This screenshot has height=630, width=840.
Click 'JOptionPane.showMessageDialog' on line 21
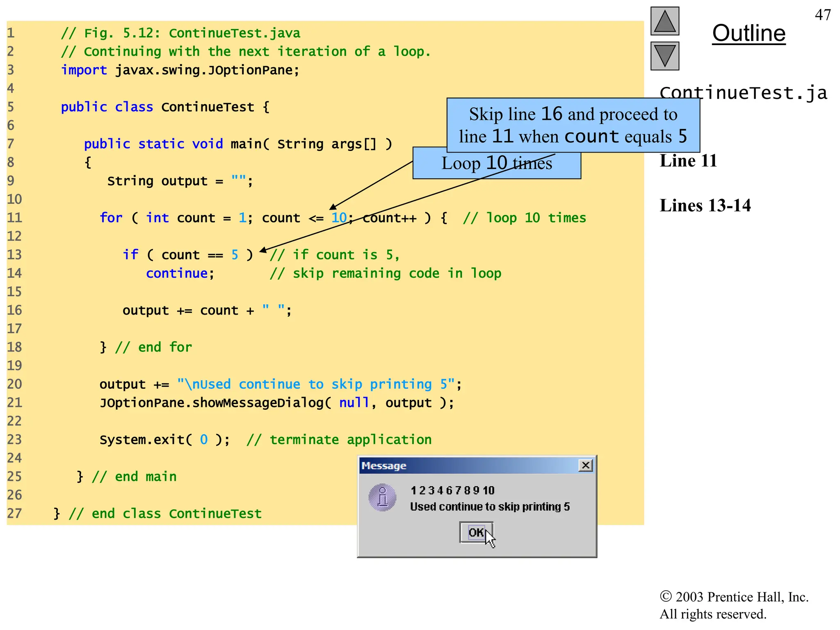pyautogui.click(x=212, y=403)
